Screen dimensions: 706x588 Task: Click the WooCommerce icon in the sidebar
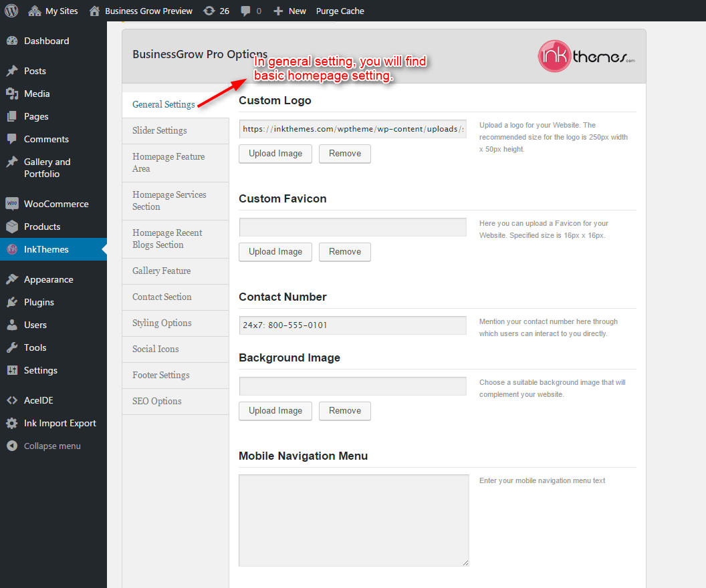pos(12,204)
